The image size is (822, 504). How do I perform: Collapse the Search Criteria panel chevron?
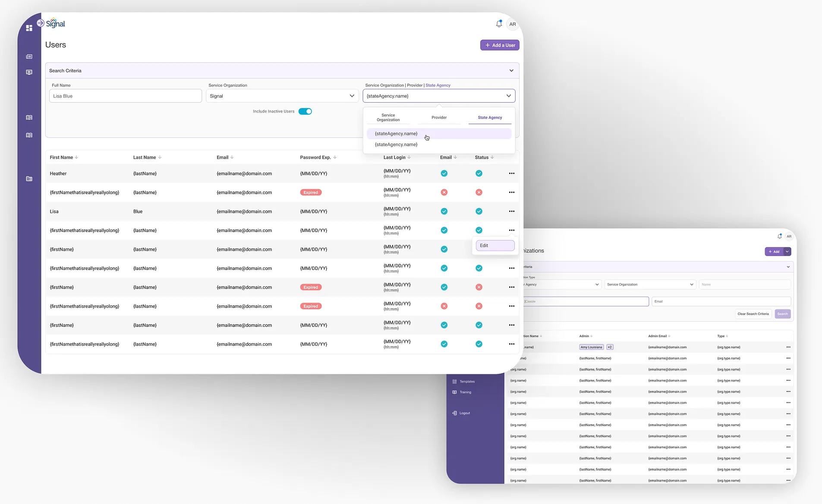511,71
